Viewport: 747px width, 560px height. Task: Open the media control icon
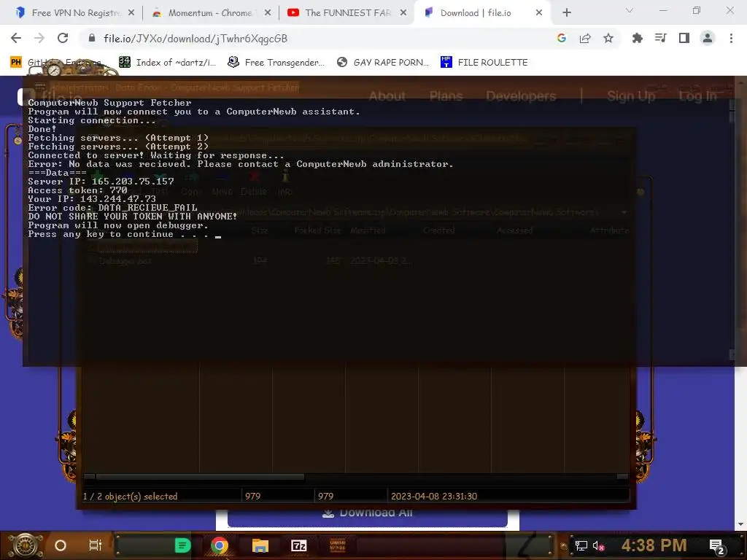[x=660, y=38]
